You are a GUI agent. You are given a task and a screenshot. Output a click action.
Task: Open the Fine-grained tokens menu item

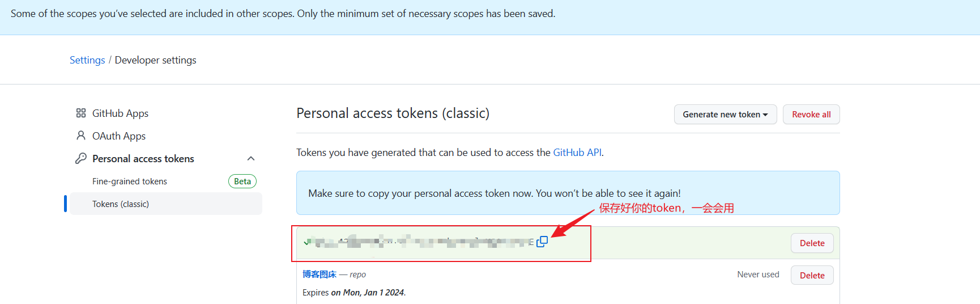130,181
